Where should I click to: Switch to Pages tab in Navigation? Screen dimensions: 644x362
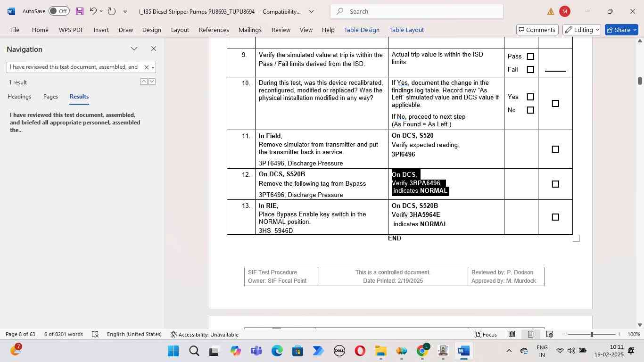click(x=50, y=97)
